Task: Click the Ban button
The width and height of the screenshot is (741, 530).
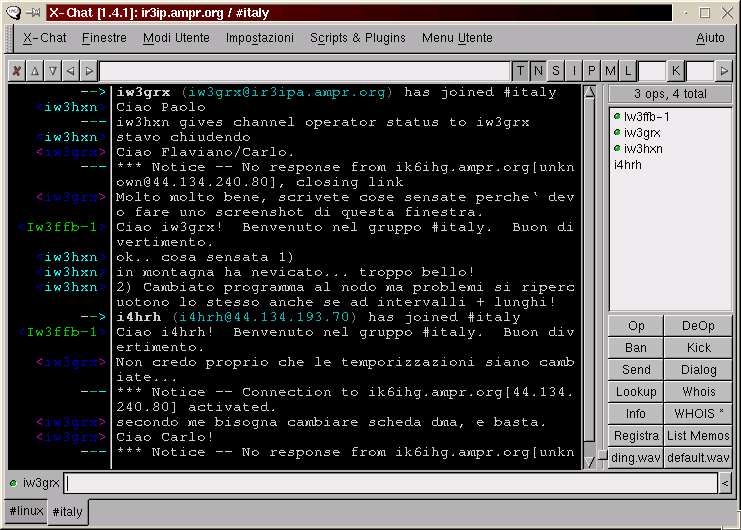Action: coord(636,348)
